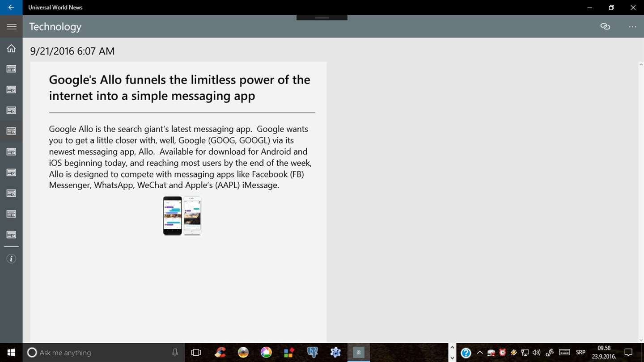Go back using the title bar arrow
The width and height of the screenshot is (644, 362).
pyautogui.click(x=11, y=7)
